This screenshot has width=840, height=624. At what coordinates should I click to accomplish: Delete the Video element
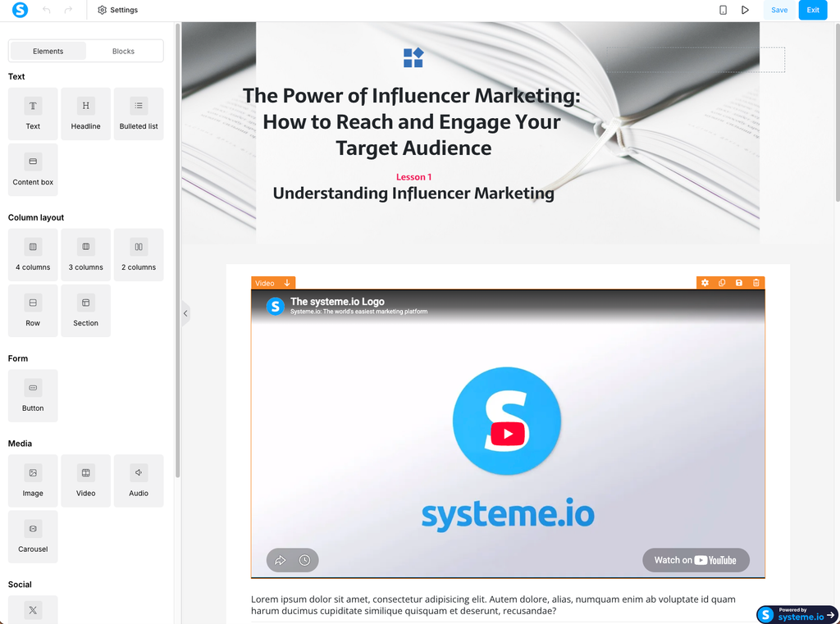756,283
